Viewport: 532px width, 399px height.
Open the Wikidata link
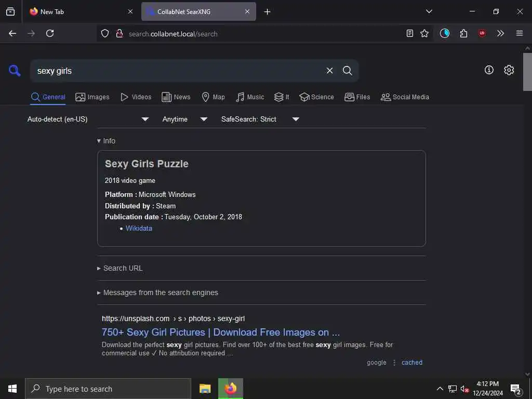click(139, 229)
